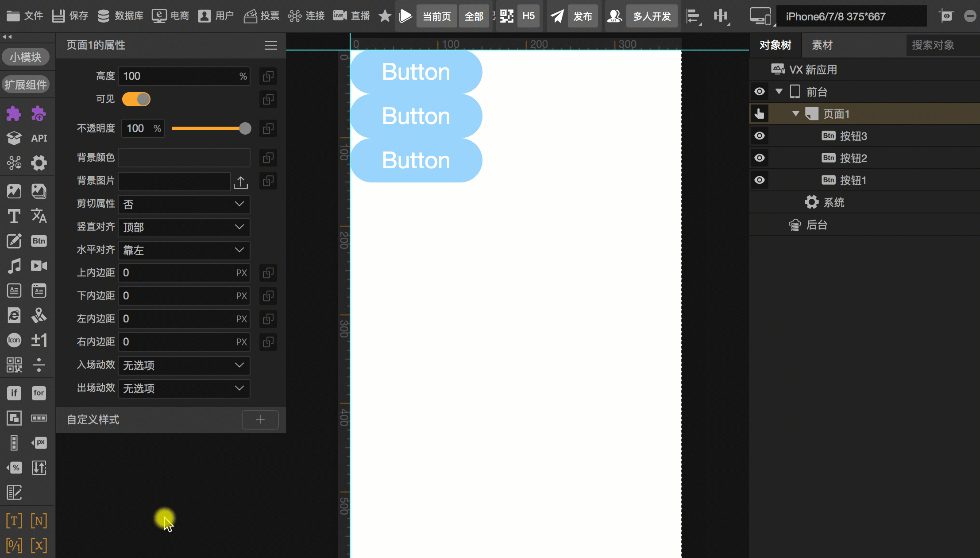Click the 发布 publish button
This screenshot has height=558, width=980.
point(583,16)
